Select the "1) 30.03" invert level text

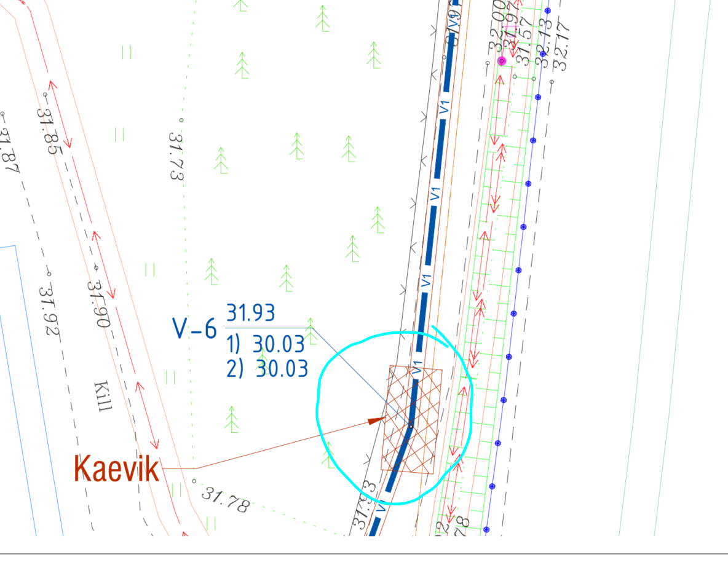coord(266,345)
